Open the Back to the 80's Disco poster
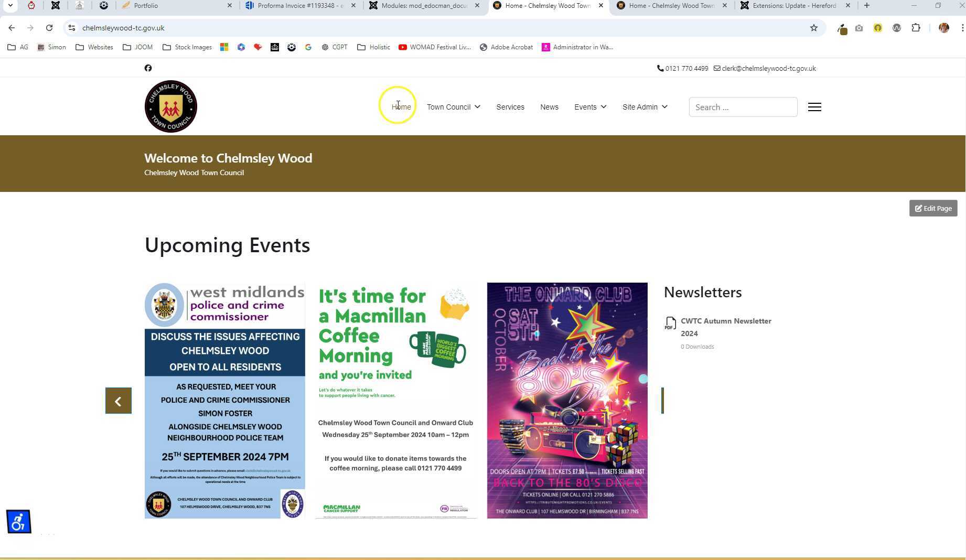 (567, 401)
